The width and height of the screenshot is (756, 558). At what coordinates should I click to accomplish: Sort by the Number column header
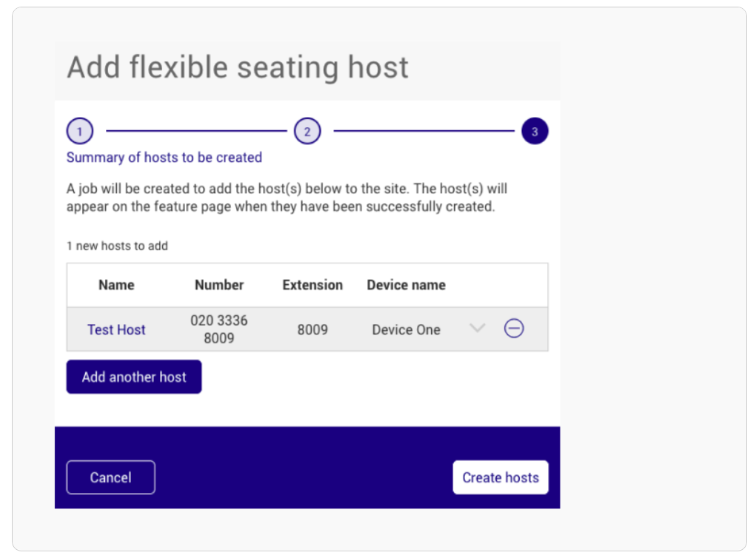(x=219, y=285)
